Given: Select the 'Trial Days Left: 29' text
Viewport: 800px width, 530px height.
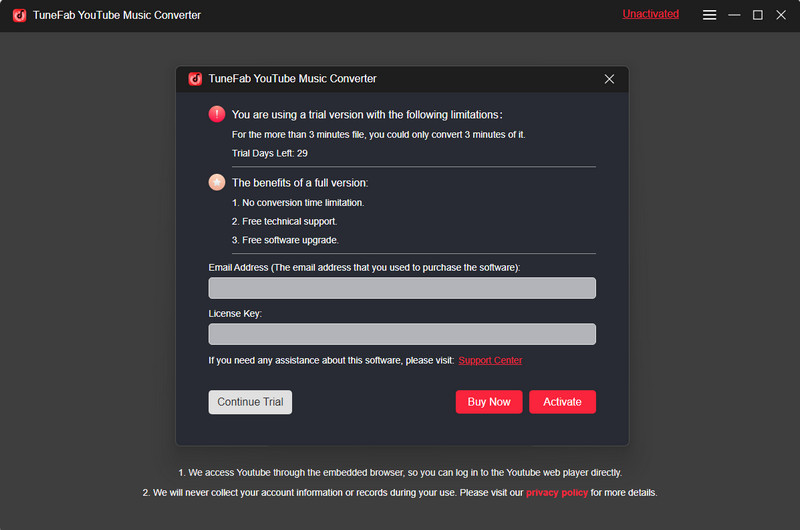Looking at the screenshot, I should point(270,154).
